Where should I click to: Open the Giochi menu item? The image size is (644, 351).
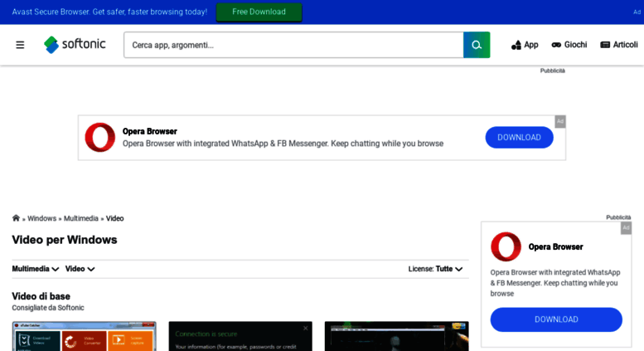569,45
